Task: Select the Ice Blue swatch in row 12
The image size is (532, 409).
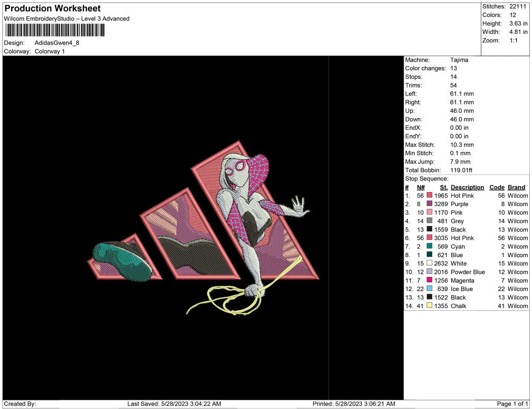Action: (x=429, y=288)
